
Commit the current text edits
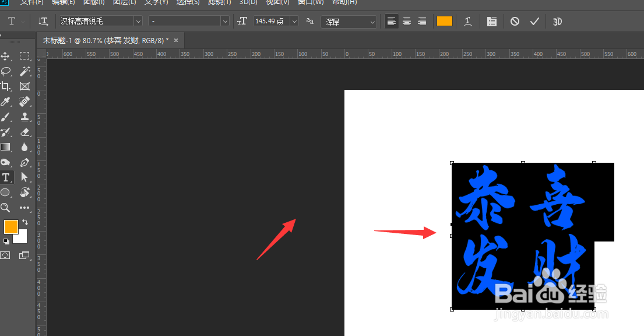coord(534,22)
